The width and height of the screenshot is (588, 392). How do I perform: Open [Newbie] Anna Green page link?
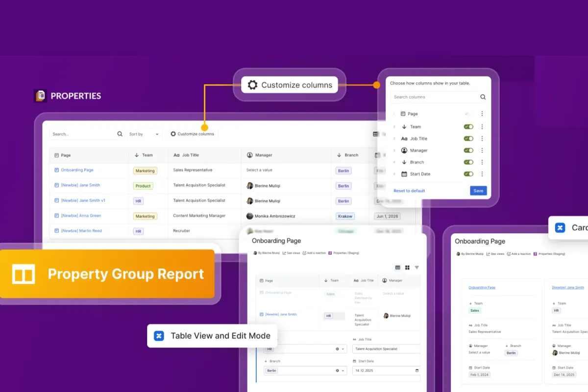tap(81, 216)
